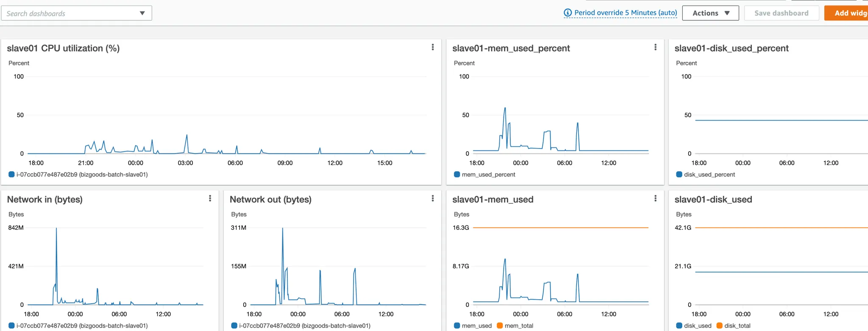Image resolution: width=868 pixels, height=331 pixels.
Task: Click the Save dashboard button
Action: pos(781,13)
